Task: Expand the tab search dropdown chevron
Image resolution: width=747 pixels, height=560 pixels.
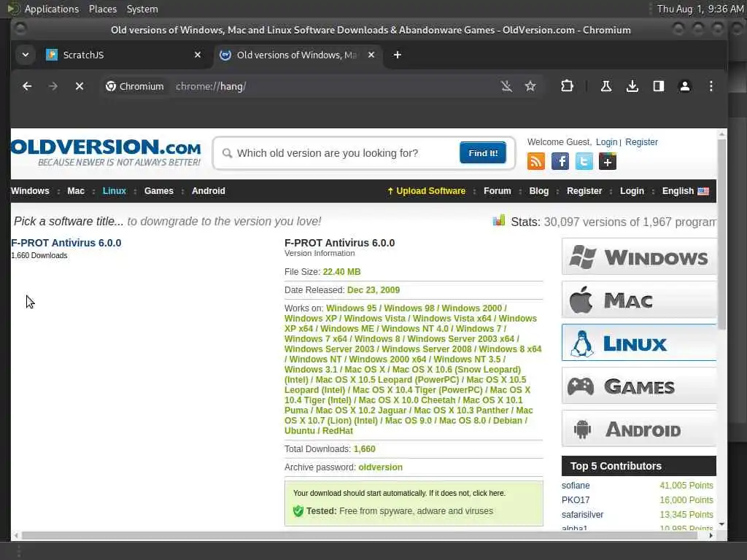Action: [x=26, y=55]
